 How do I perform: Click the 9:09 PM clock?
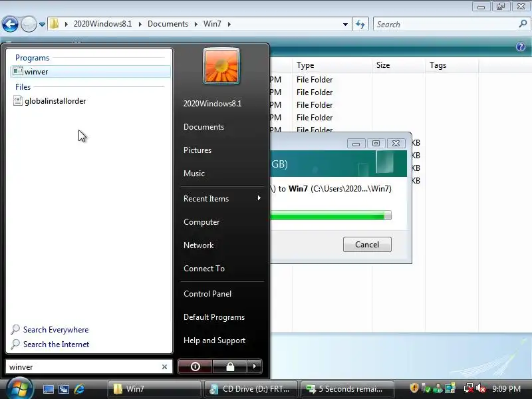point(506,388)
